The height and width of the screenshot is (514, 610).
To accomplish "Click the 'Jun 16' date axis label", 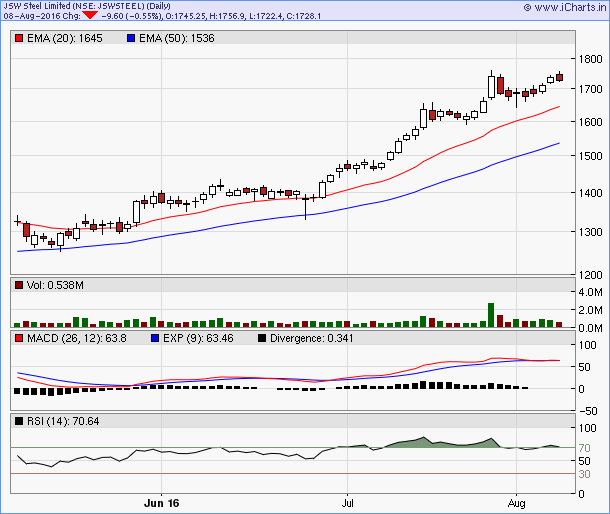I will (x=161, y=503).
